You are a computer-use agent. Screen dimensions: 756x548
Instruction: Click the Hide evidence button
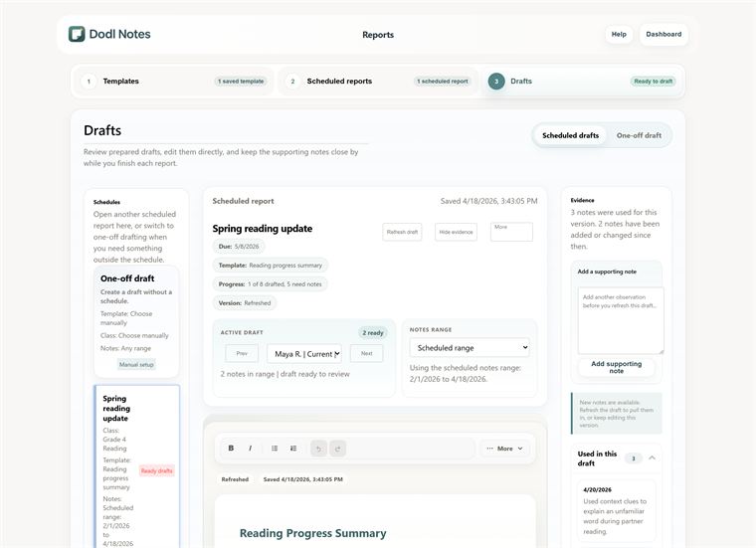456,232
